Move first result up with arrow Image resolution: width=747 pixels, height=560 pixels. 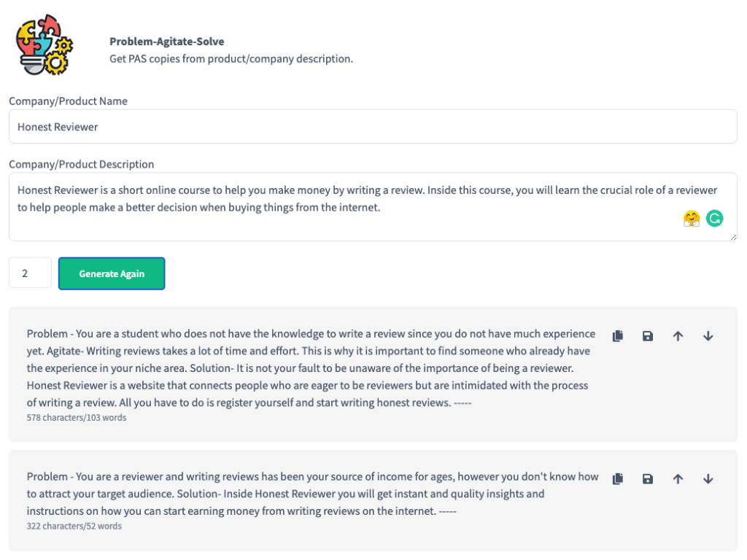[x=678, y=336]
